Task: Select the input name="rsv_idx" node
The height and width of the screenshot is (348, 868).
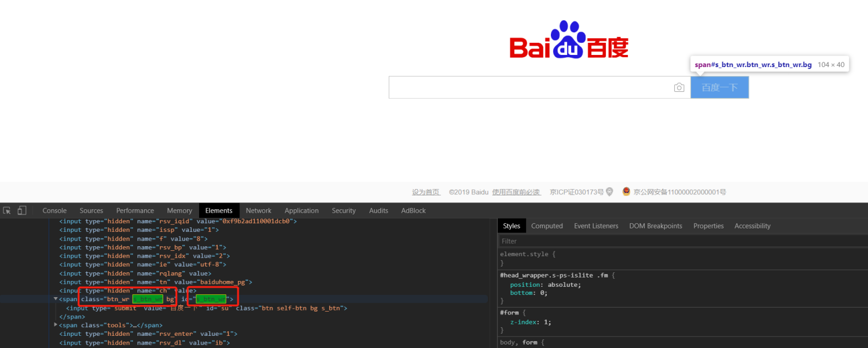Action: [145, 256]
